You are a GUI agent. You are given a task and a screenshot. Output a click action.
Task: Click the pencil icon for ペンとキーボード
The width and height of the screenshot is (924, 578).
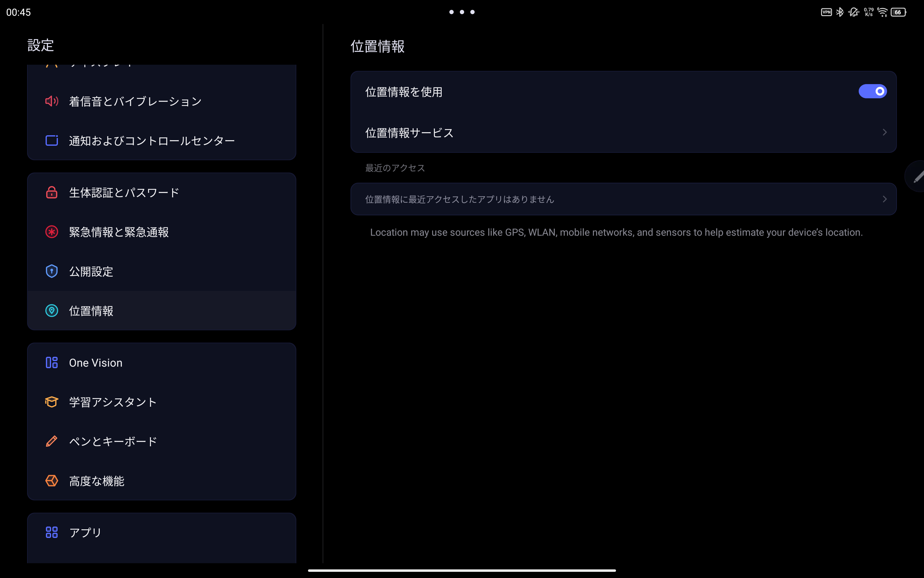(51, 441)
